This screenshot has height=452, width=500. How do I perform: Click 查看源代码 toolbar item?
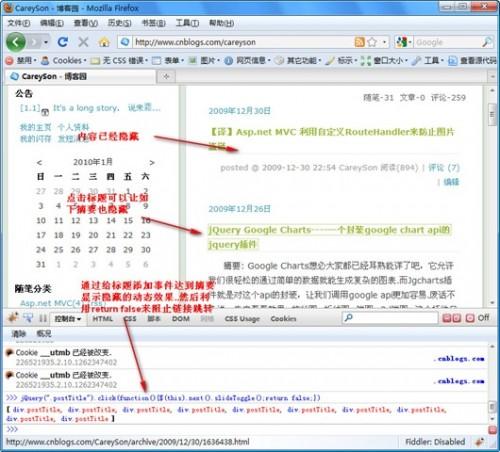472,61
